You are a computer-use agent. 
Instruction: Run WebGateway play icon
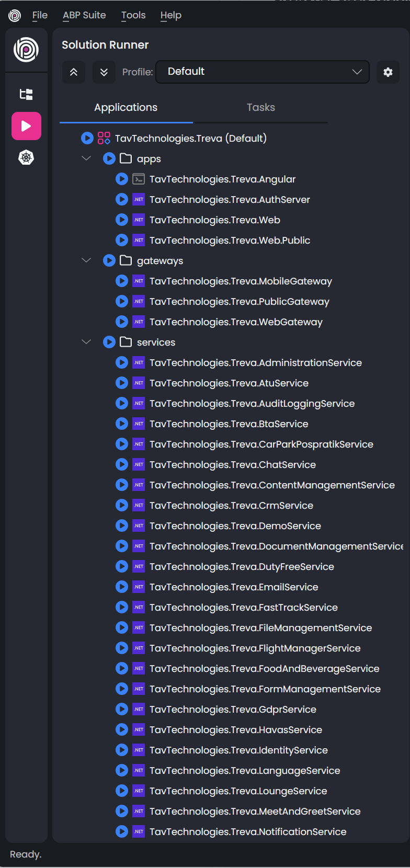click(x=122, y=322)
